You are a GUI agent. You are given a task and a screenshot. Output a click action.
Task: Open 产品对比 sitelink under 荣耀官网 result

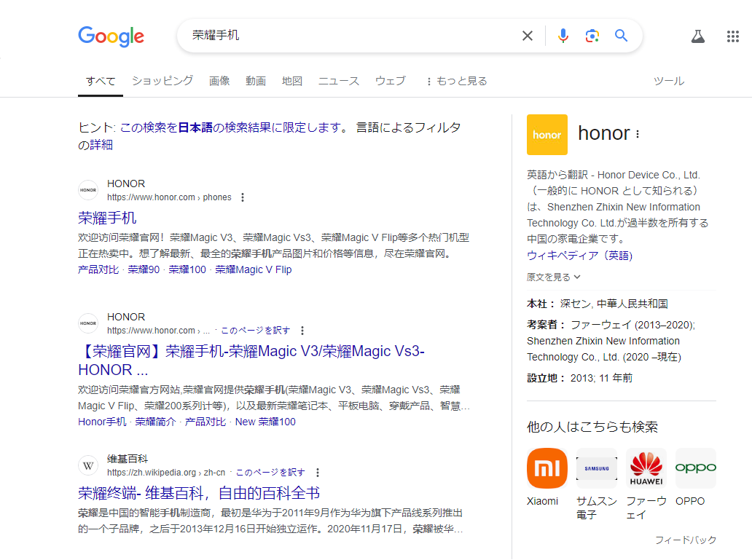(x=205, y=422)
